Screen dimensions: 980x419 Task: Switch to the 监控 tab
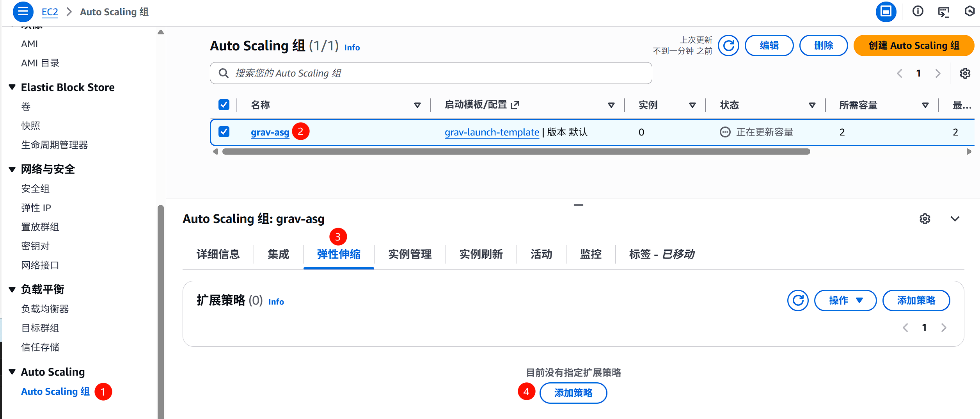(x=590, y=254)
